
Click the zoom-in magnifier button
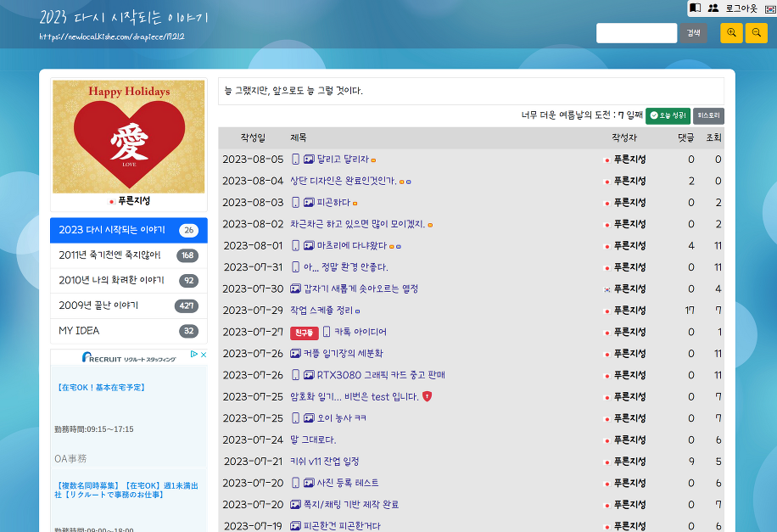(731, 33)
